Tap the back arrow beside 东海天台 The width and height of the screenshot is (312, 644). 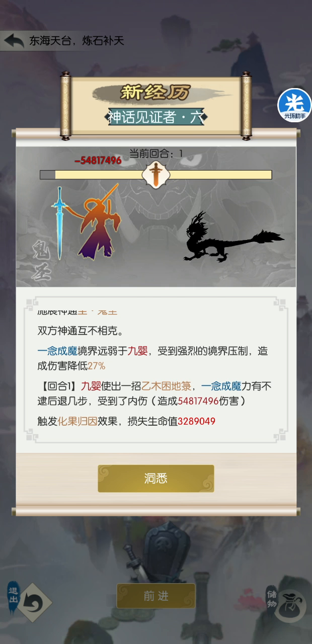click(x=14, y=41)
